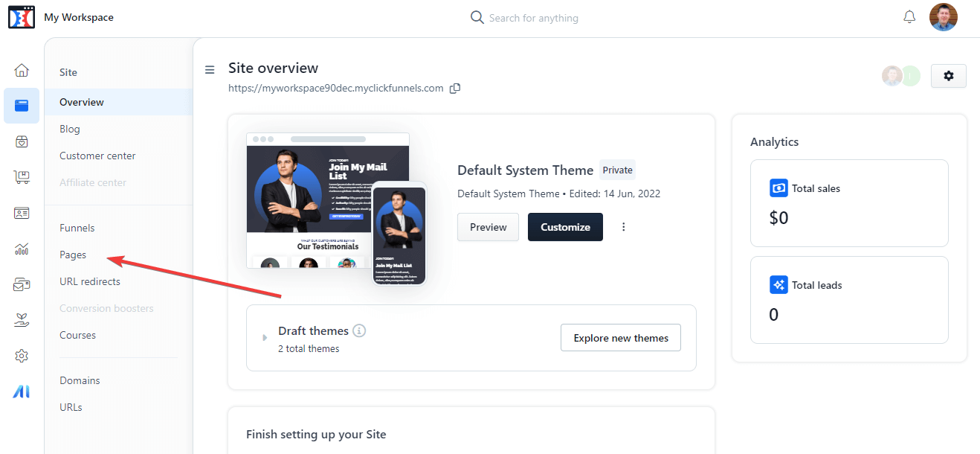Open the Marketing email icon

(22, 284)
